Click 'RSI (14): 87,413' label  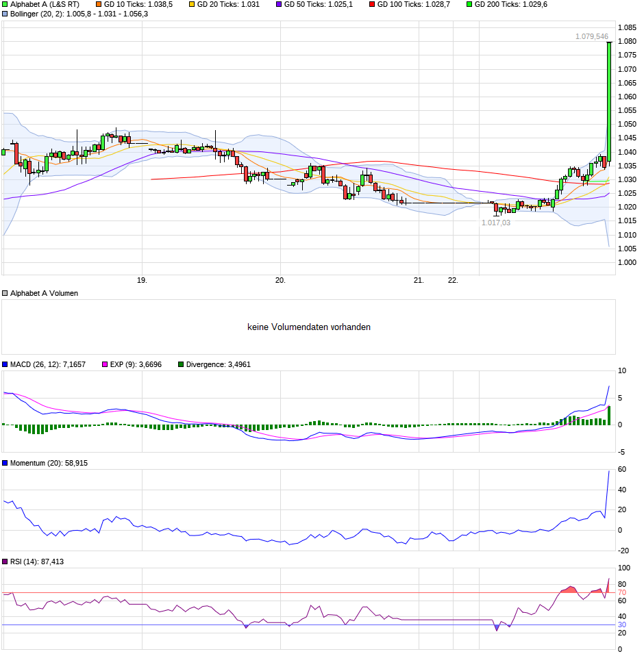coord(37,562)
